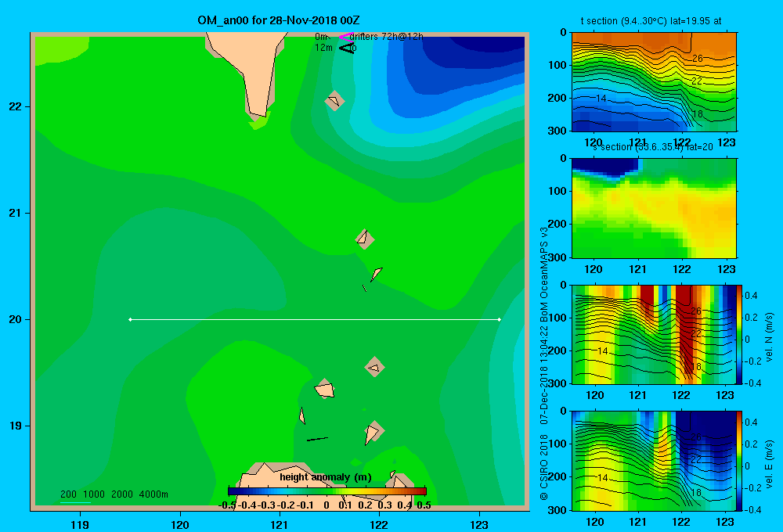
Task: Click the 14 isotherm label in temperature section
Action: [601, 99]
